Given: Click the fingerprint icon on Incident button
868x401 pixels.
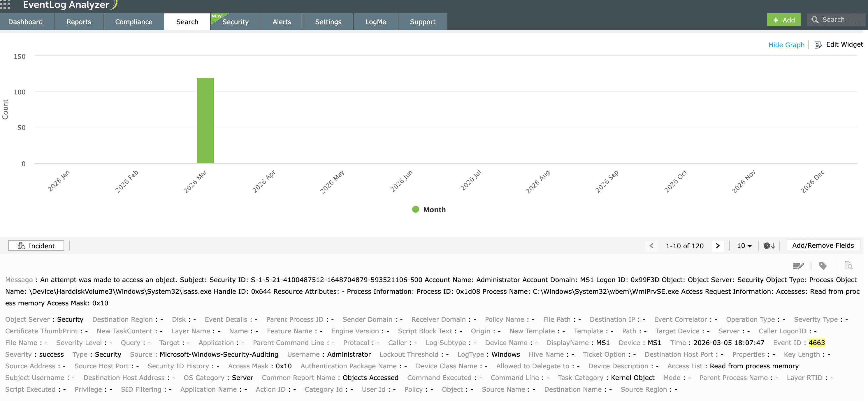Looking at the screenshot, I should 21,246.
